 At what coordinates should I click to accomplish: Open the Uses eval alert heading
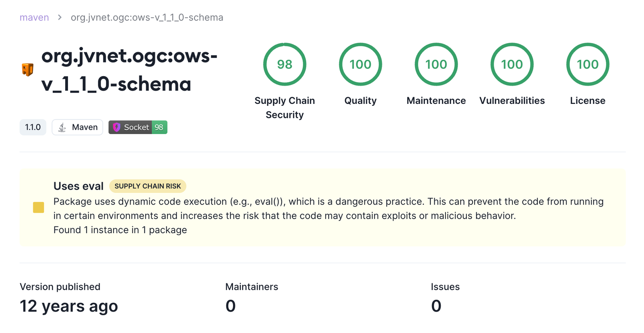coord(78,186)
